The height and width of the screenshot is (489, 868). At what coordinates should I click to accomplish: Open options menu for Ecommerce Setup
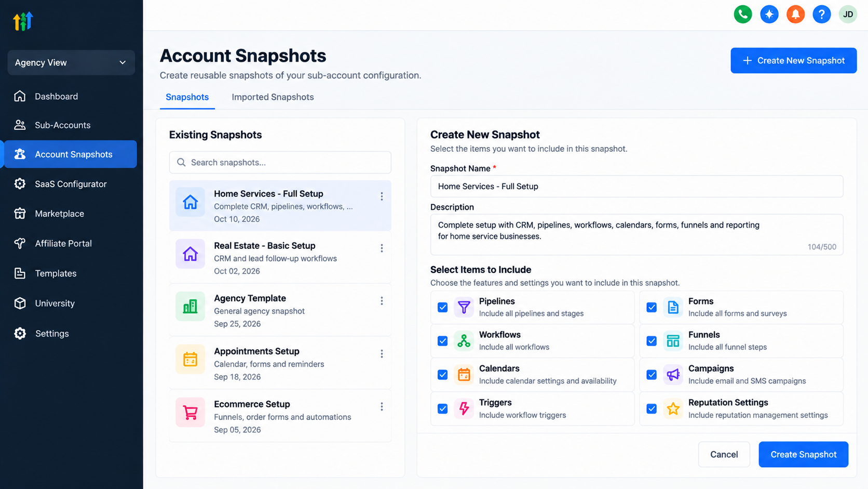pyautogui.click(x=382, y=406)
